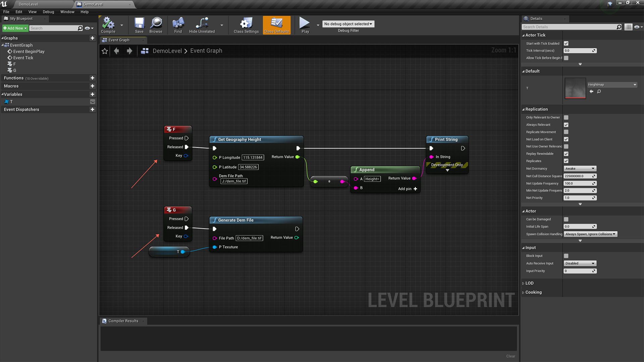Image resolution: width=644 pixels, height=362 pixels.
Task: Click the Heightmap texture thumbnail
Action: [575, 88]
